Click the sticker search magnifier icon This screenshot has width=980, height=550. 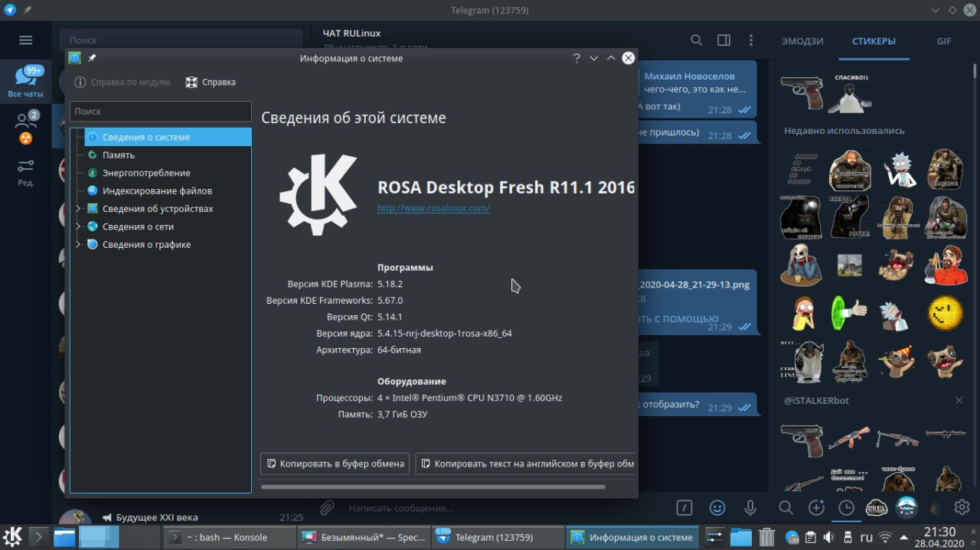pos(786,507)
